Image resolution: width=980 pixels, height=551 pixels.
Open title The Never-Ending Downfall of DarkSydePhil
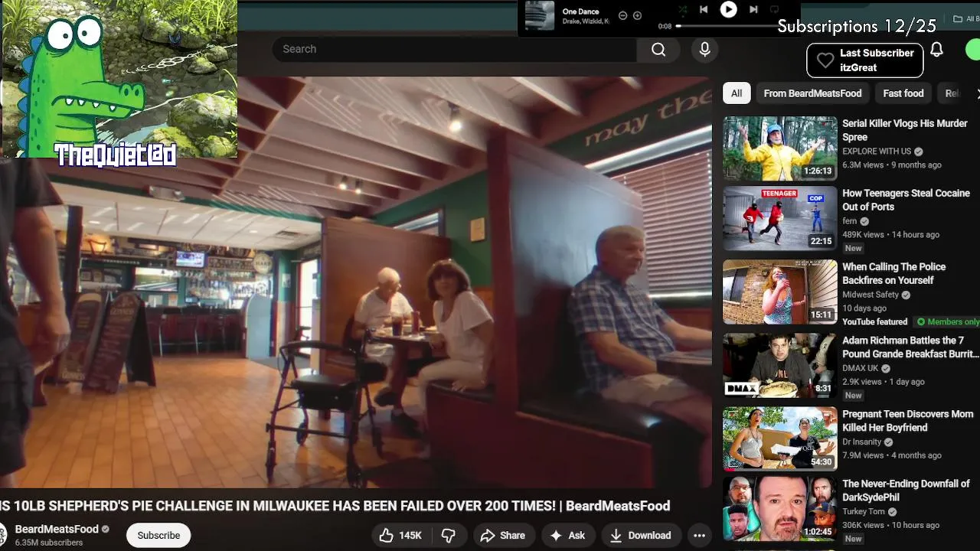coord(906,491)
